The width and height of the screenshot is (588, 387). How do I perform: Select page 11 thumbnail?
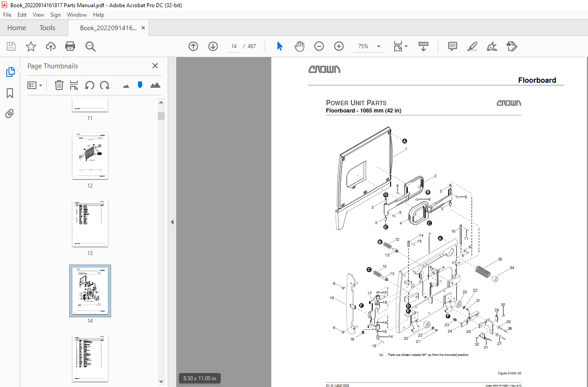click(90, 105)
